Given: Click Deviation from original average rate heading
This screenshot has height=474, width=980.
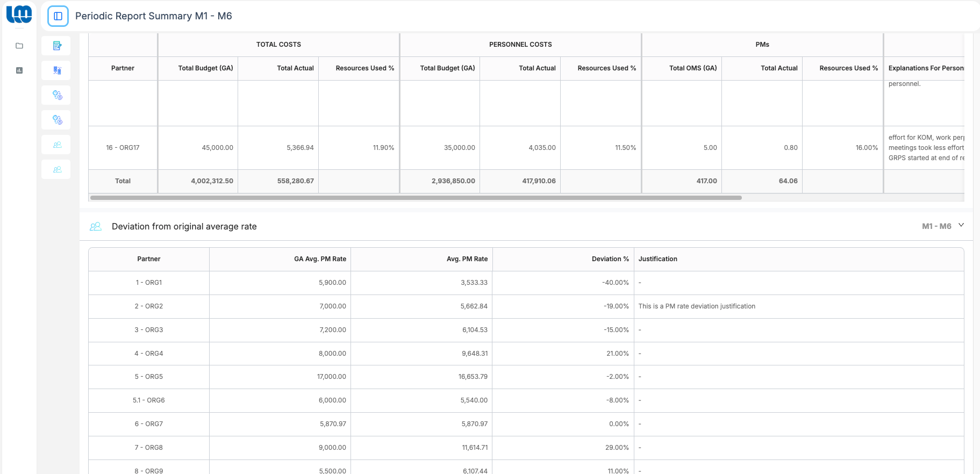Looking at the screenshot, I should [184, 227].
